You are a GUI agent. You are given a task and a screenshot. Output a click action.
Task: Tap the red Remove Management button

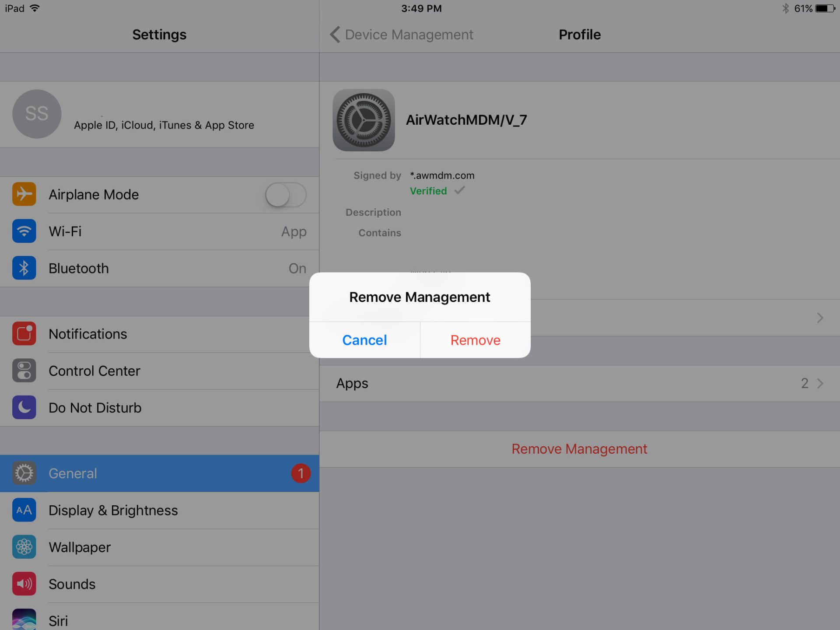[579, 449]
